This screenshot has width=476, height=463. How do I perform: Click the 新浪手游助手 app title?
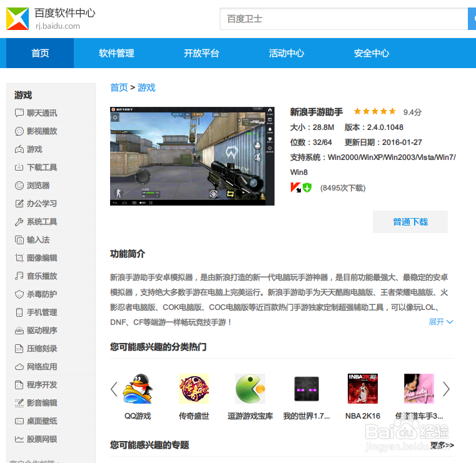click(x=316, y=112)
